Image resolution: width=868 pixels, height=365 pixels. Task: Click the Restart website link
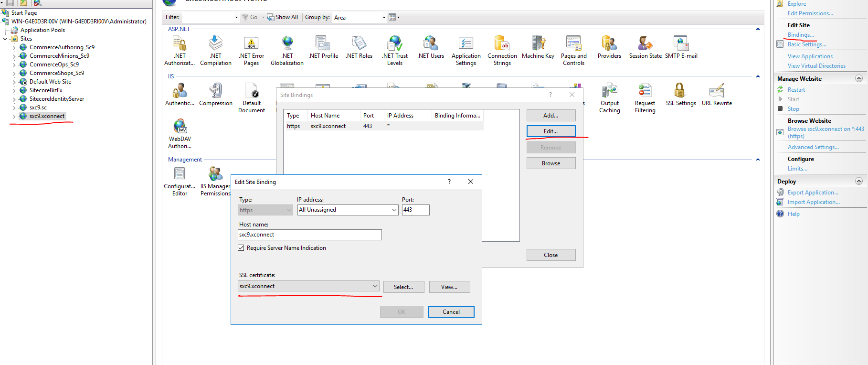pos(796,90)
